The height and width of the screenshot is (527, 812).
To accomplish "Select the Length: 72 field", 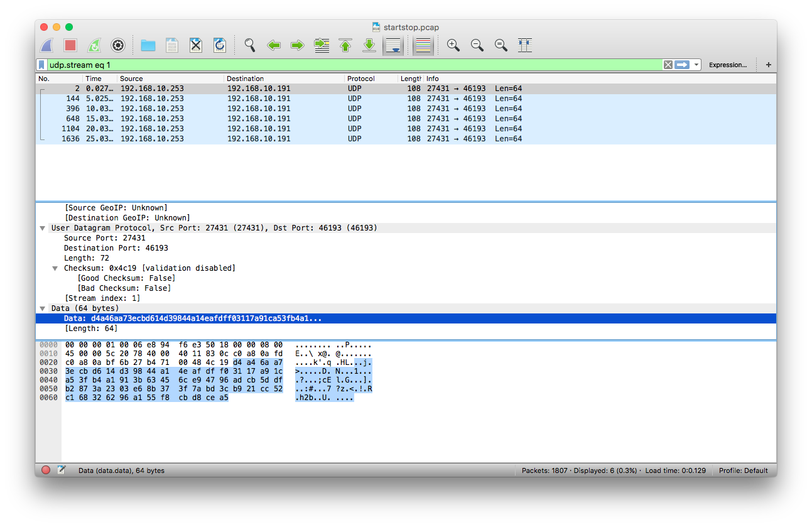I will [87, 258].
